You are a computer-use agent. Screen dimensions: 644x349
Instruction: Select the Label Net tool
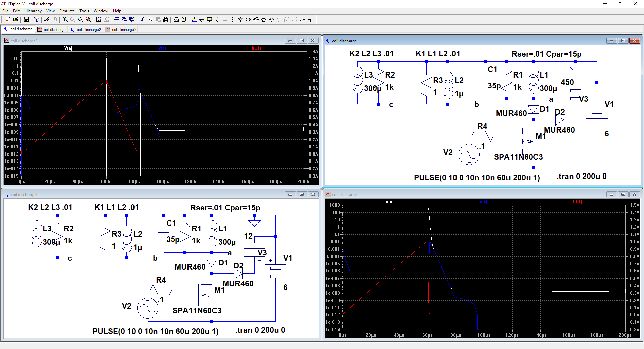tap(210, 20)
